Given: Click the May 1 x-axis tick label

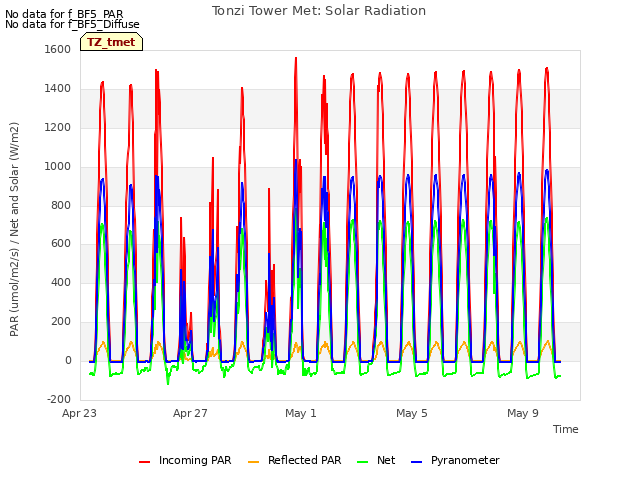Looking at the screenshot, I should [301, 413].
